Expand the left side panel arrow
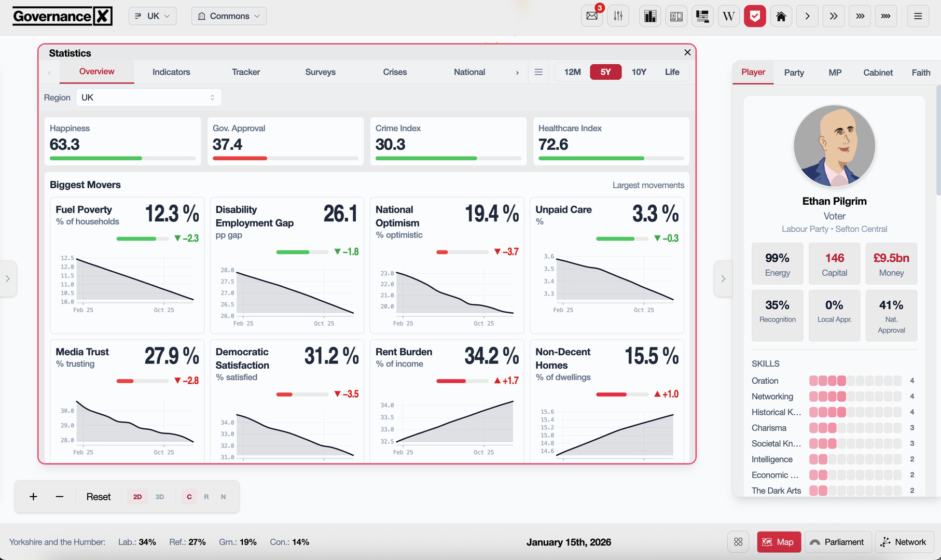 8,279
